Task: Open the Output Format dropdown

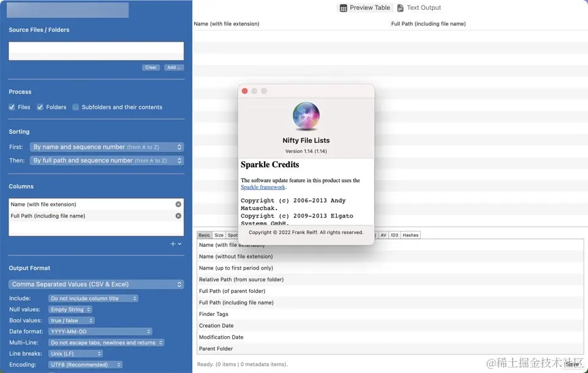Action: coord(96,284)
